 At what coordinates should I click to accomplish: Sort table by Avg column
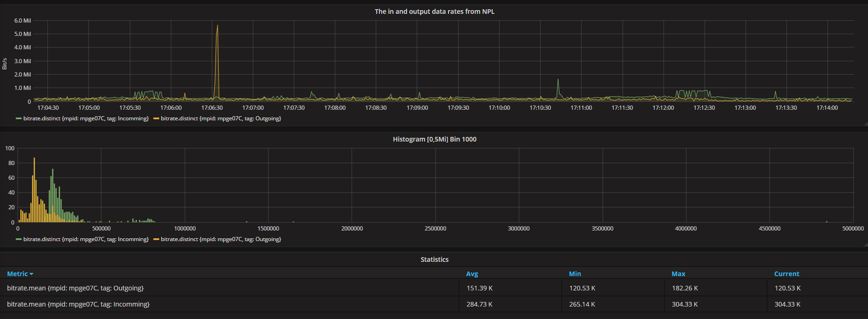(472, 274)
